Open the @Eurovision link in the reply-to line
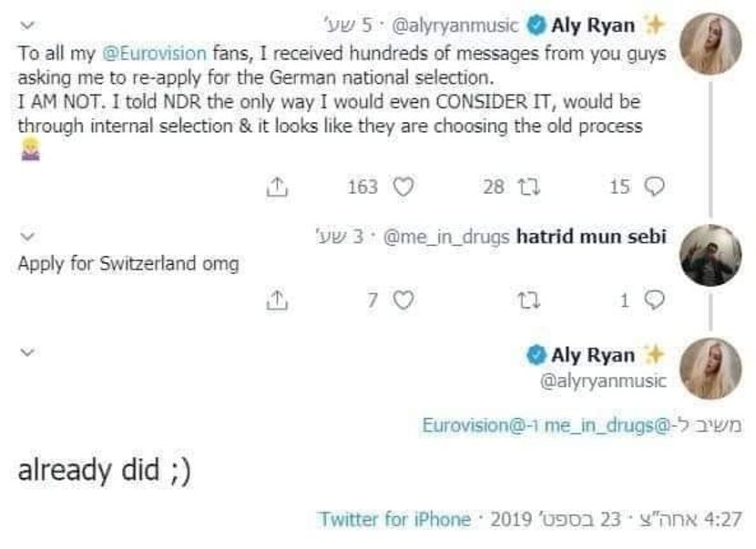 [457, 424]
